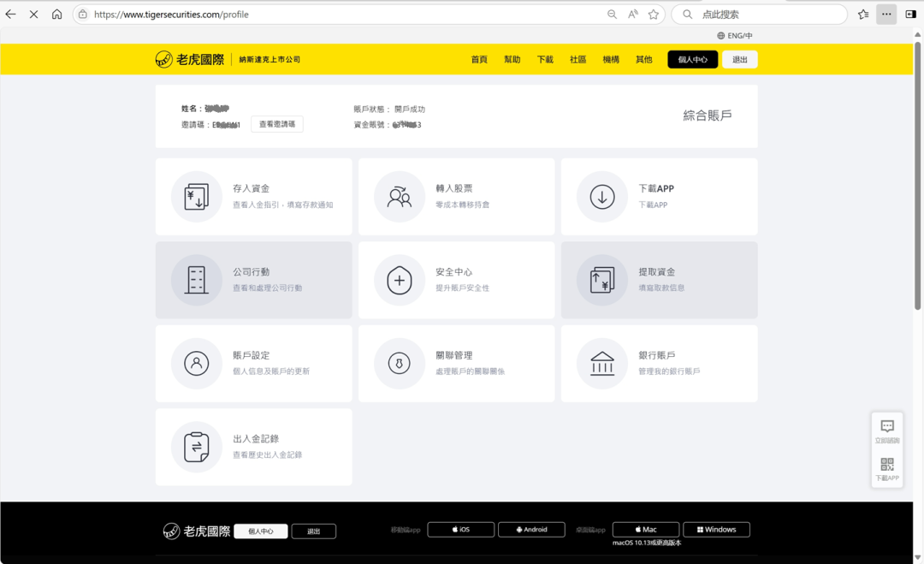Open 公司行動 corporate actions building icon
The width and height of the screenshot is (924, 564).
point(197,280)
